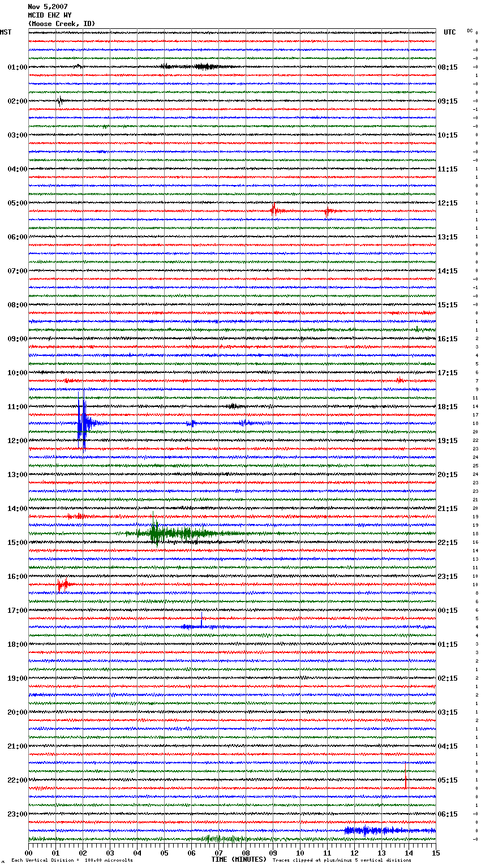Click the "21:15" UTC time label
The width and height of the screenshot is (481, 868).
pyautogui.click(x=448, y=509)
